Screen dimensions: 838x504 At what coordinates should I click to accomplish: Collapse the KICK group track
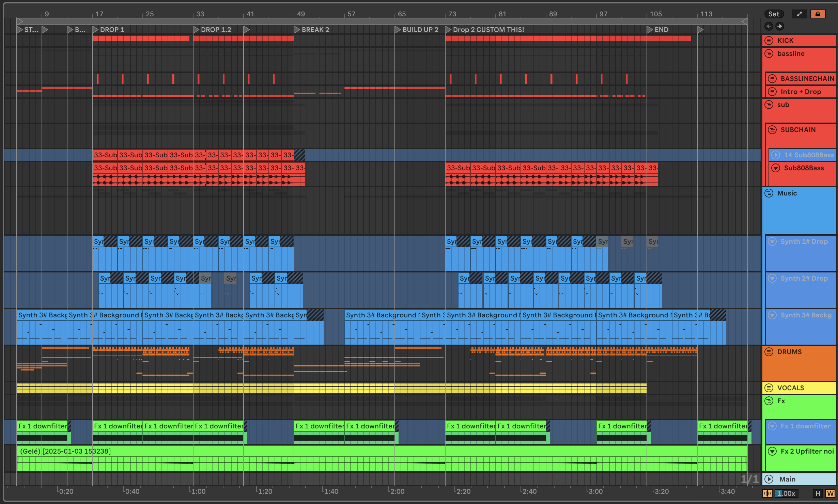tap(769, 41)
